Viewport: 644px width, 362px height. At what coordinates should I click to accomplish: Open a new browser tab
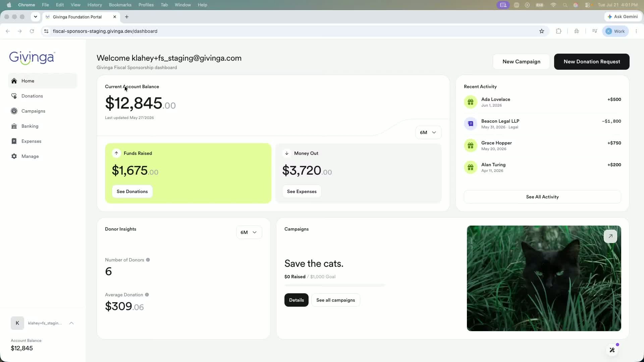127,17
